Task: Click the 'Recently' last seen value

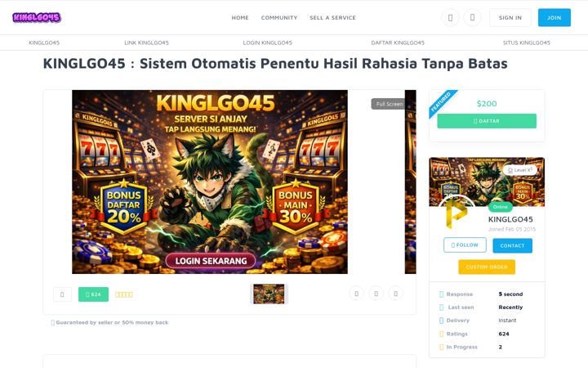Action: coord(510,307)
